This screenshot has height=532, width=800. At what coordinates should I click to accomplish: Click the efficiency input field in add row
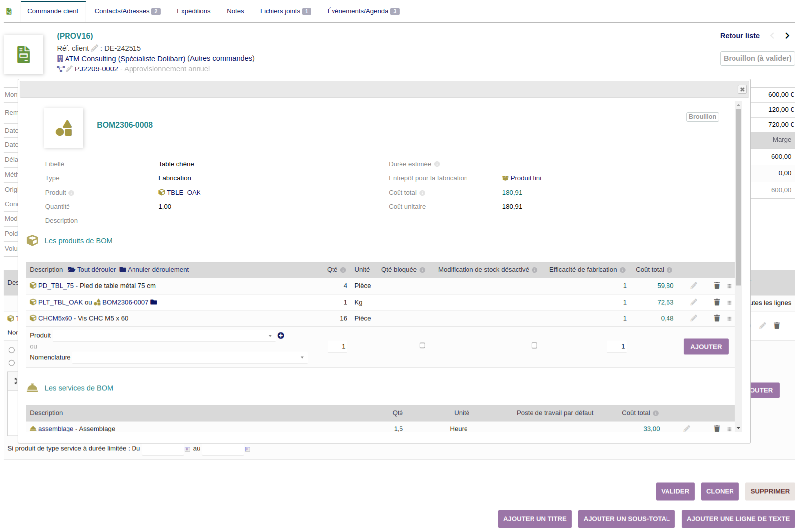(617, 347)
